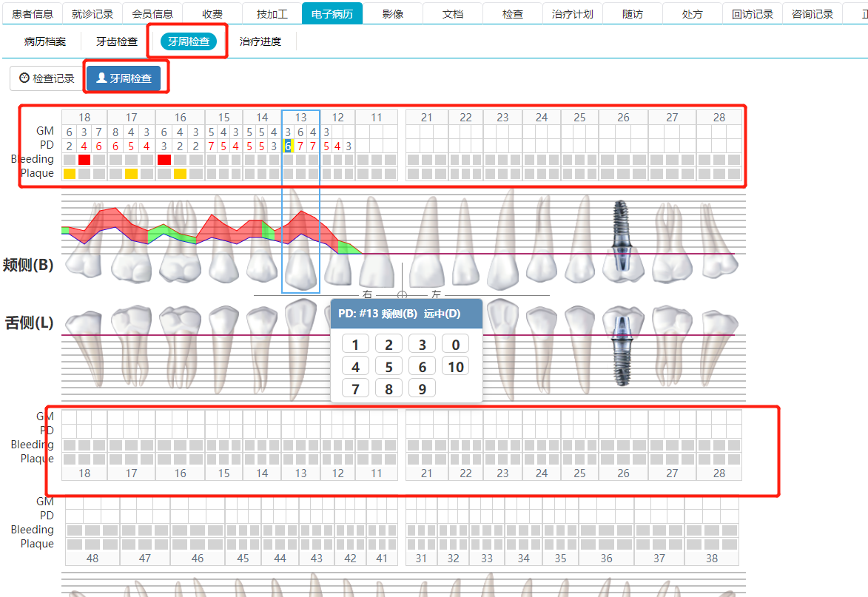Viewport: 868px width, 597px height.
Task: Open the 治疗计划 tab
Action: (573, 14)
